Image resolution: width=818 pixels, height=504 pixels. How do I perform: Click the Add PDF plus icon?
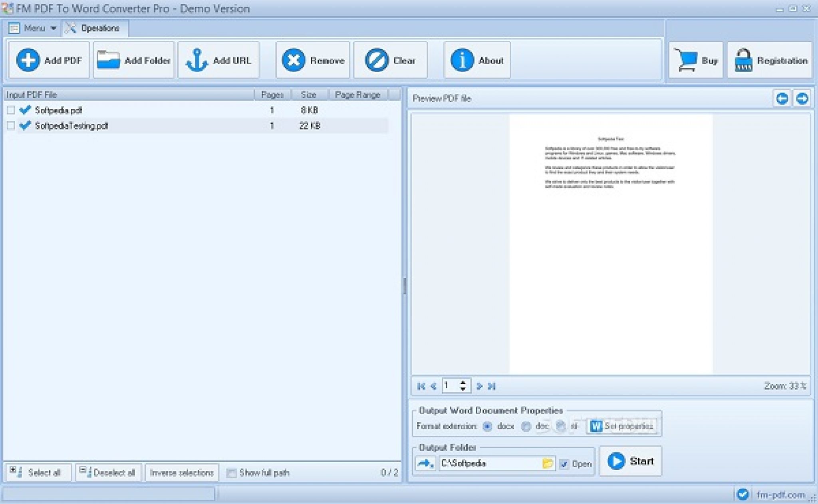coord(28,60)
